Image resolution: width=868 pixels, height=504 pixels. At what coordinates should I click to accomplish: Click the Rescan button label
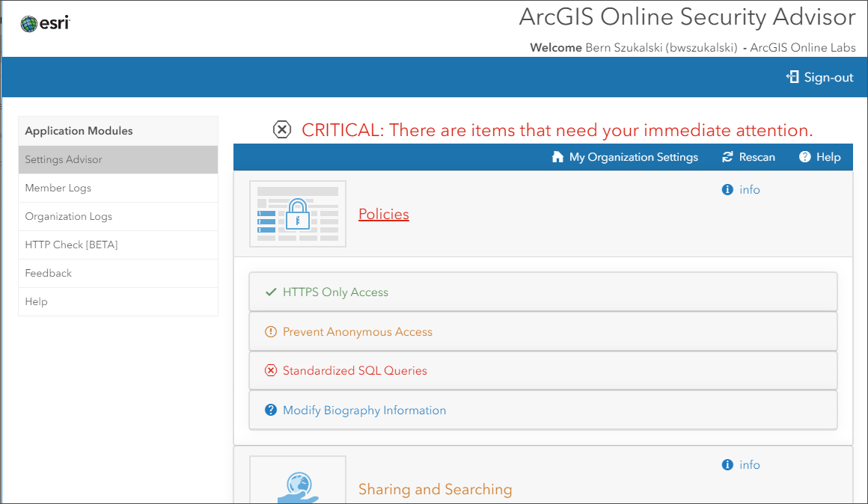757,157
